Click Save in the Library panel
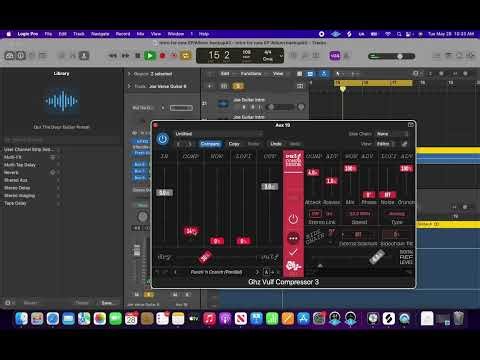 click(x=107, y=303)
